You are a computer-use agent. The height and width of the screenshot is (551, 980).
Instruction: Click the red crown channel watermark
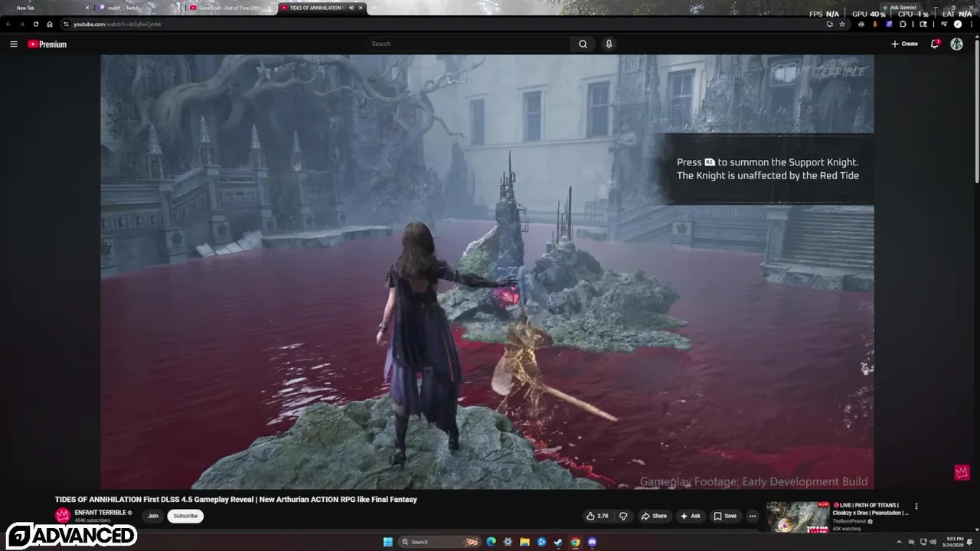point(962,472)
